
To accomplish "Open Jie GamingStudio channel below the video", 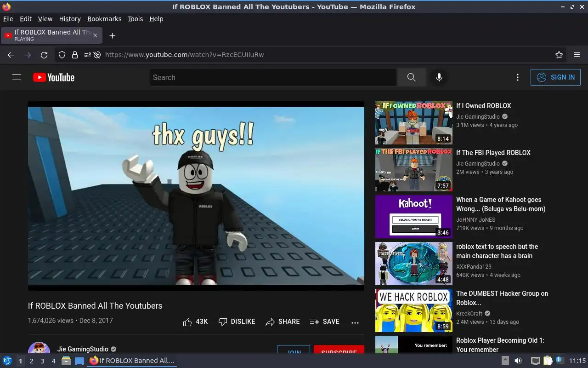I will tap(83, 349).
